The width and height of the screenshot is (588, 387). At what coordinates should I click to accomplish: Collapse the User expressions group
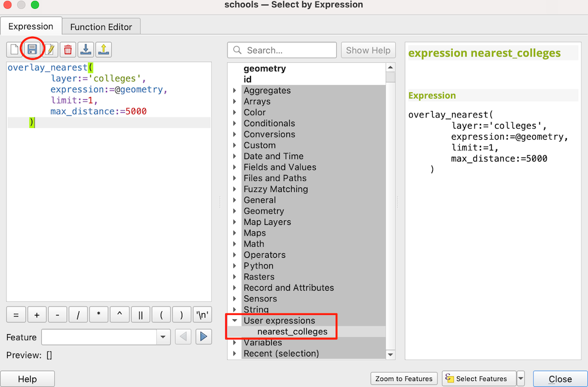pyautogui.click(x=235, y=320)
